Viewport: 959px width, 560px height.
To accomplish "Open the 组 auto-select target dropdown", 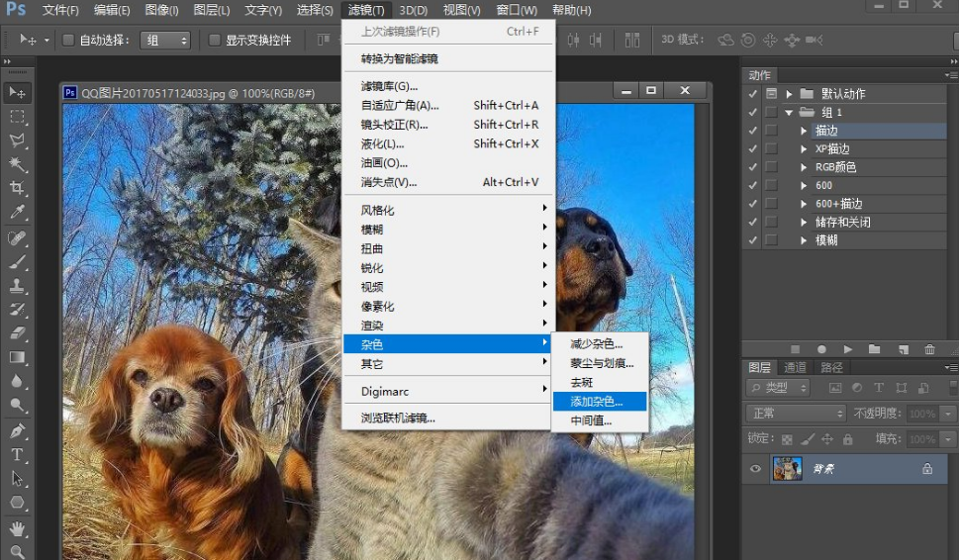I will (x=165, y=41).
